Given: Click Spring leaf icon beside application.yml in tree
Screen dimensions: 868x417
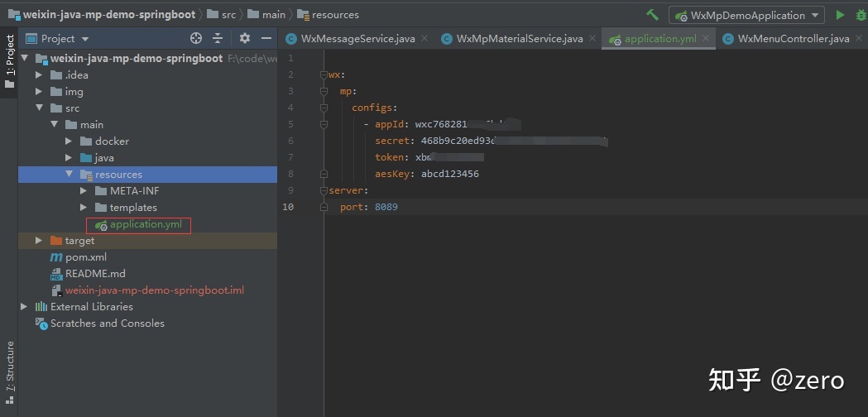Looking at the screenshot, I should click(x=101, y=225).
